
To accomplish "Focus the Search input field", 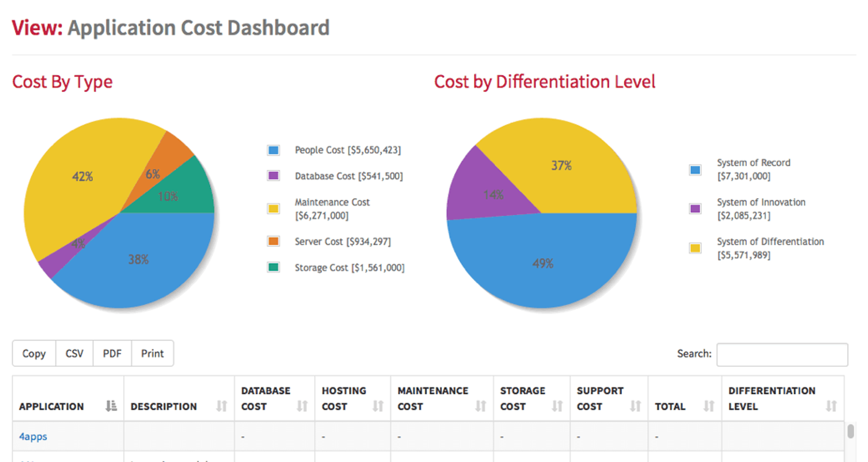I will 782,354.
